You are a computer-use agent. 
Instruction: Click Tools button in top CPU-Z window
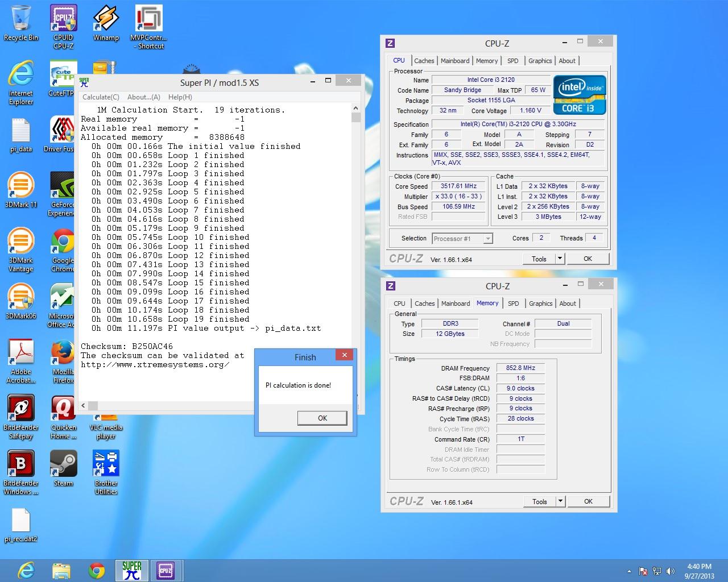[539, 259]
